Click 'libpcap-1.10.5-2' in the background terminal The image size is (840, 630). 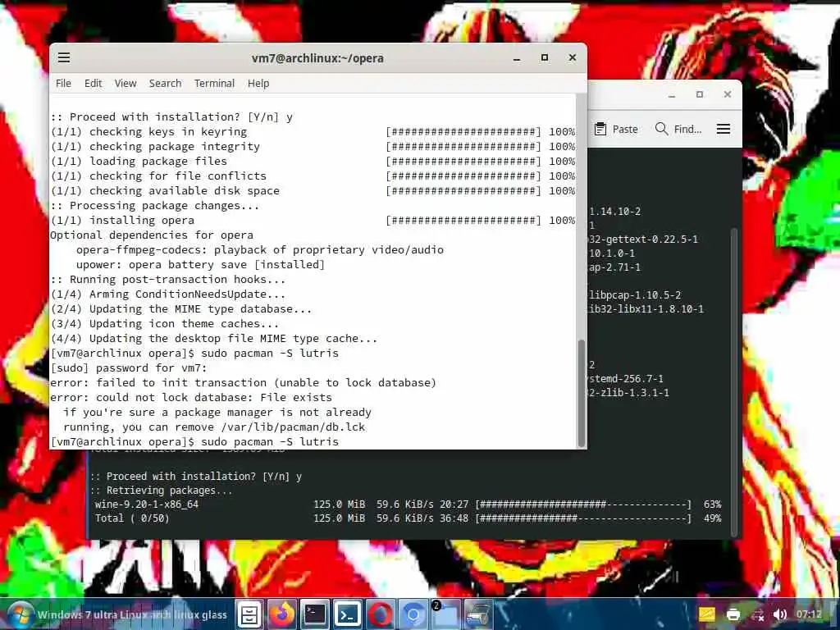[x=636, y=295]
